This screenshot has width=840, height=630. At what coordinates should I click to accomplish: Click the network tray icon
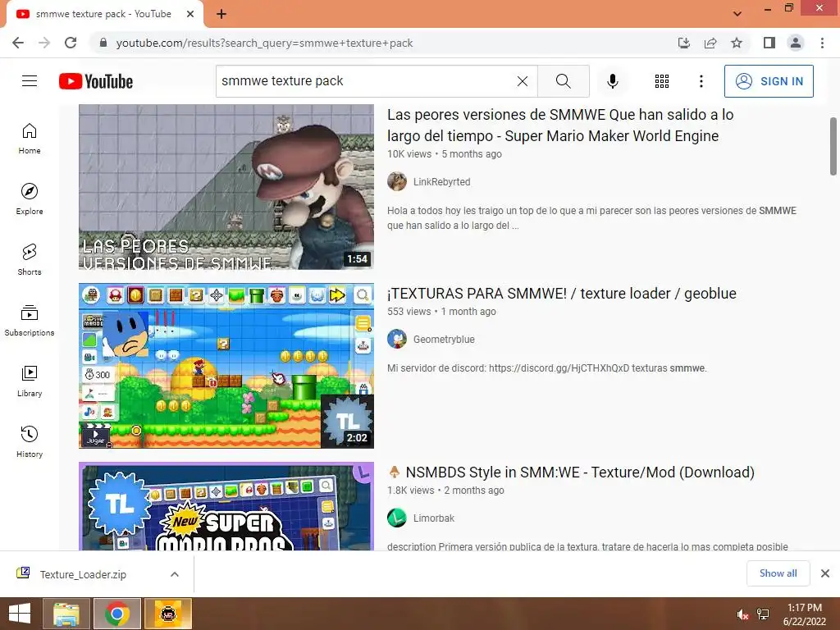point(763,614)
